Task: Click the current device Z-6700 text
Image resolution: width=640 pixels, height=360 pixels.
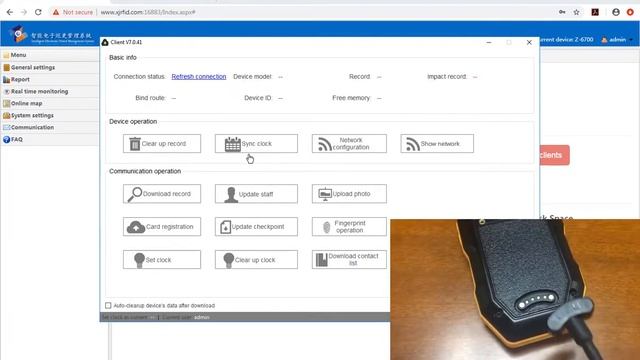Action: click(567, 40)
